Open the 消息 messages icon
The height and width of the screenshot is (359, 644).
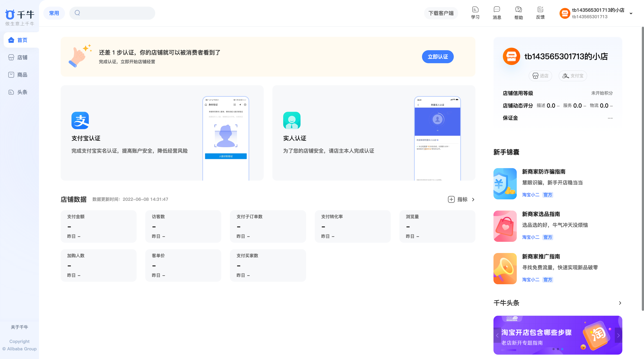pyautogui.click(x=497, y=13)
